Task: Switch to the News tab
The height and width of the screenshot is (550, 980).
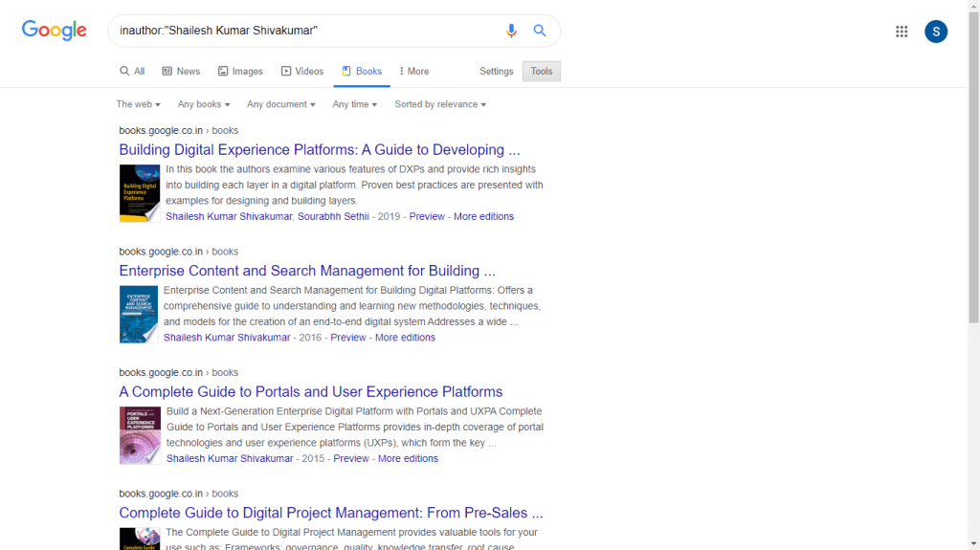Action: click(x=181, y=72)
